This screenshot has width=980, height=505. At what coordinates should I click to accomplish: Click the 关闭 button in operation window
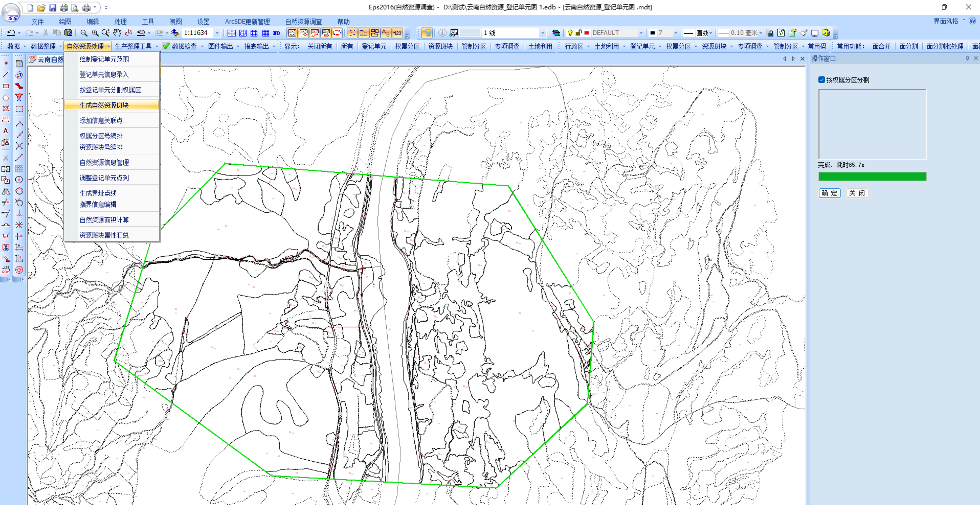pos(857,193)
